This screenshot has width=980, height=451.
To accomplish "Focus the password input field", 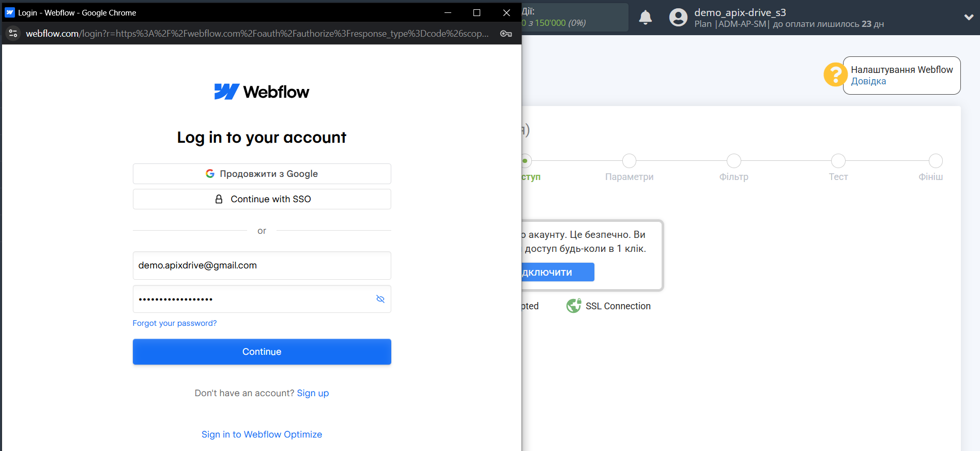I will (x=262, y=299).
